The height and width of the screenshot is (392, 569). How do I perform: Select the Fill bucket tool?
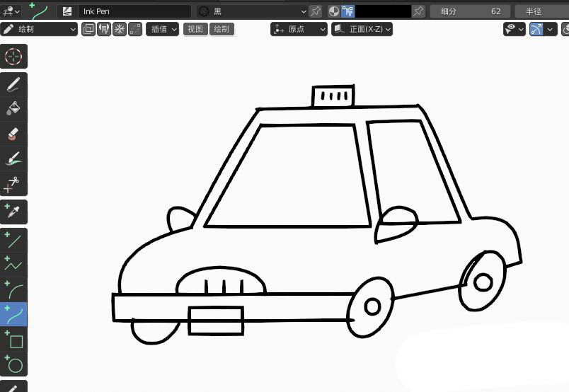pyautogui.click(x=13, y=109)
